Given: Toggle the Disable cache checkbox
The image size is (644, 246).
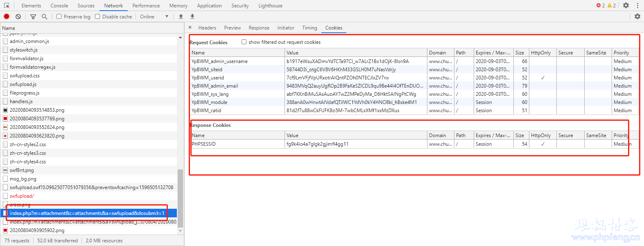Looking at the screenshot, I should click(97, 17).
